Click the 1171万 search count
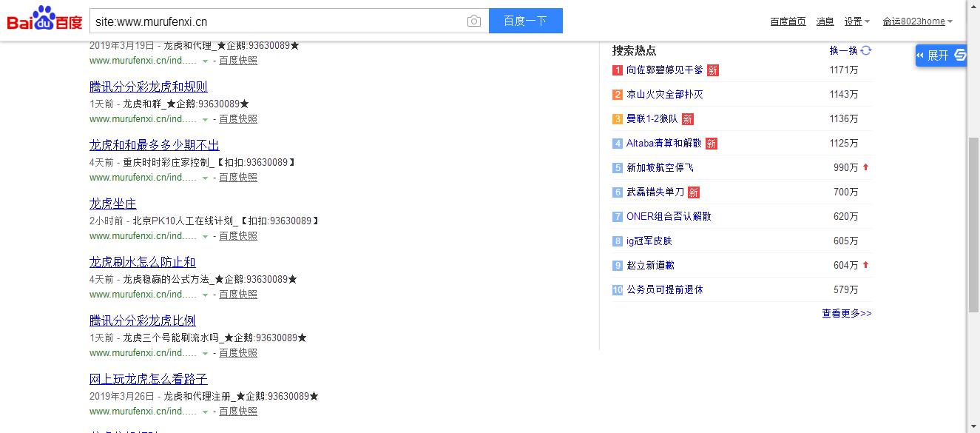This screenshot has height=433, width=980. point(844,70)
